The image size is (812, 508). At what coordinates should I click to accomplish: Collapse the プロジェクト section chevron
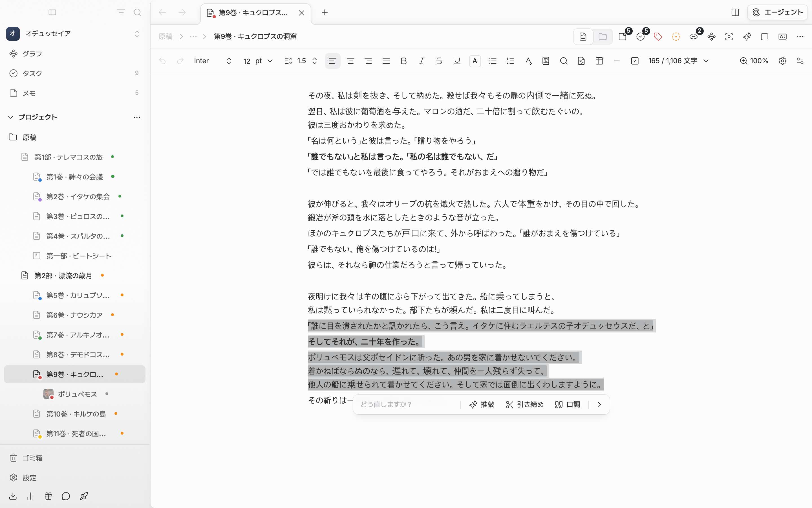coord(11,117)
